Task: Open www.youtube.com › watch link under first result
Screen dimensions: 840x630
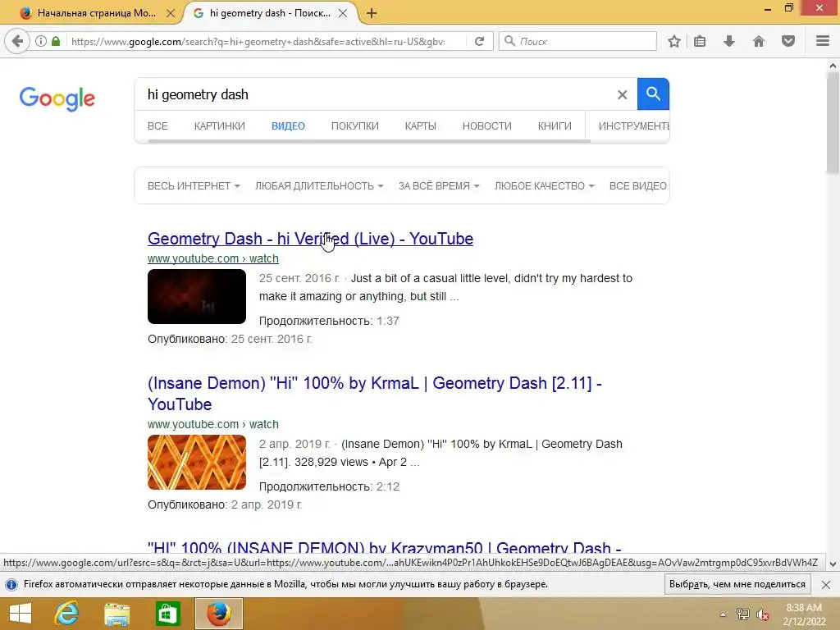Action: tap(213, 258)
